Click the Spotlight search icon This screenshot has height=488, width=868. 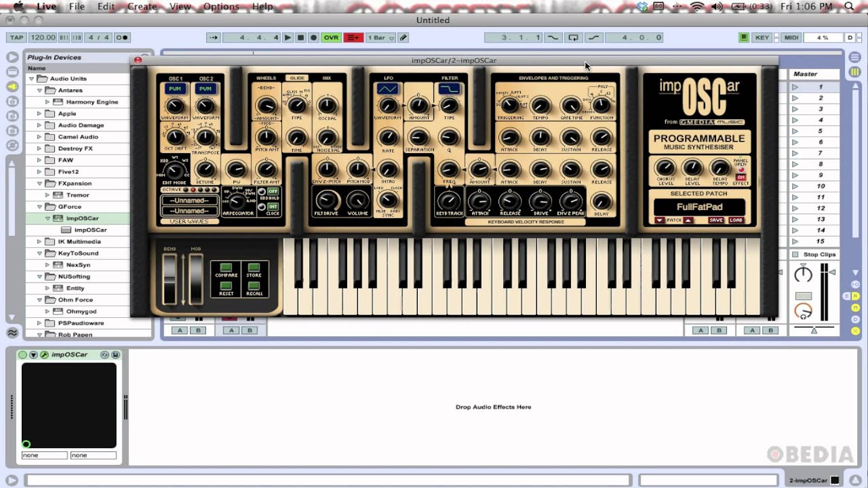point(849,7)
